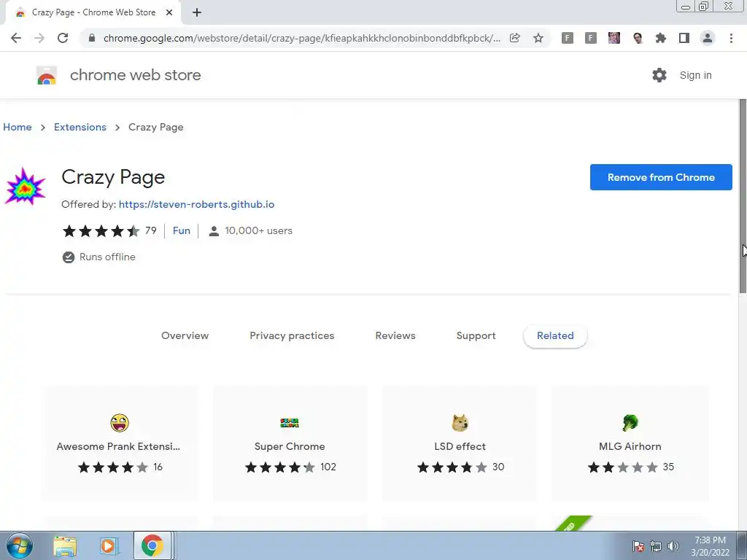Go to Home breadcrumb link

click(x=18, y=127)
